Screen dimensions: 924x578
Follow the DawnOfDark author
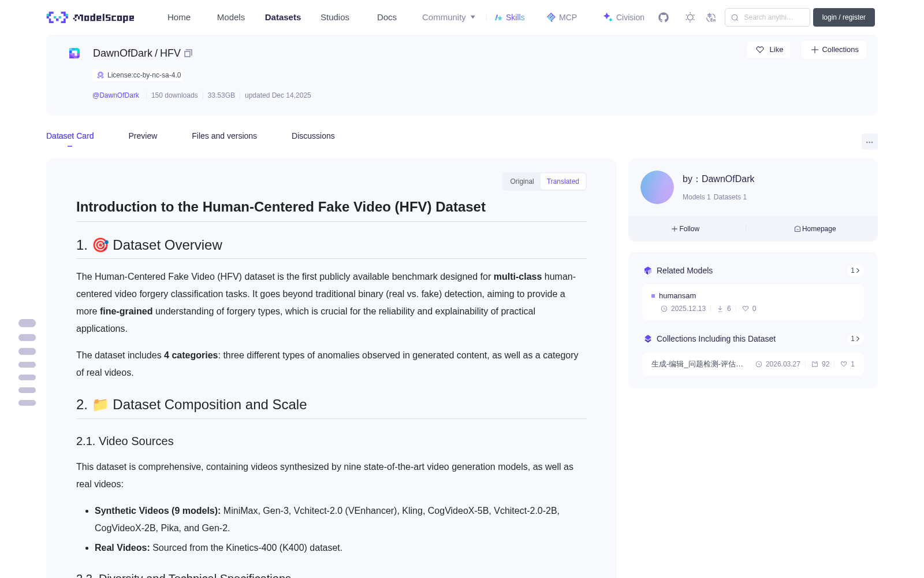click(x=685, y=229)
